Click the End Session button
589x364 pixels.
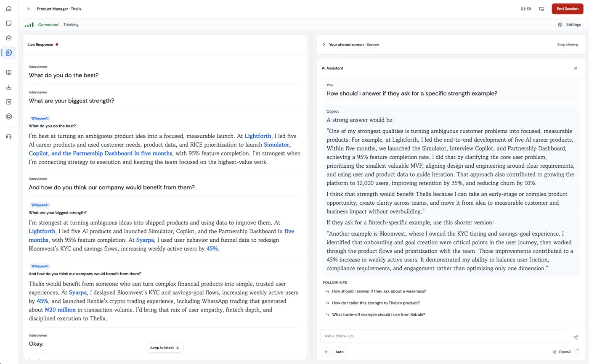(x=567, y=9)
